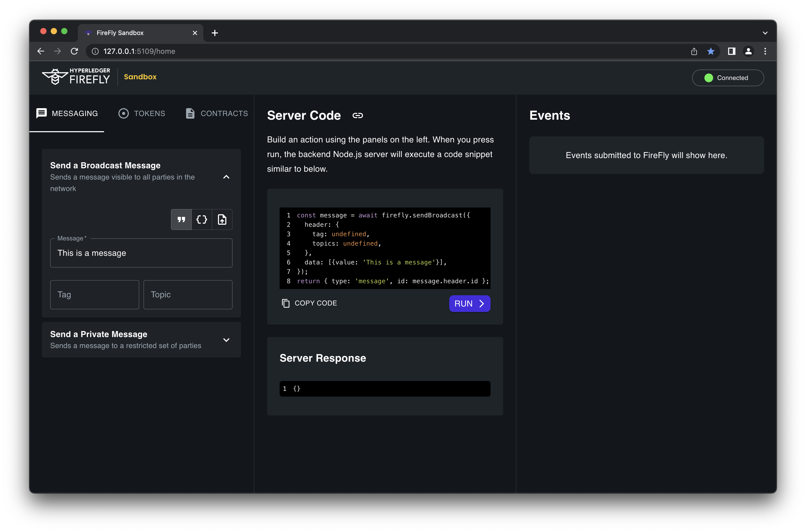Click the quote/text format icon
Viewport: 806px width, 532px height.
(x=182, y=219)
